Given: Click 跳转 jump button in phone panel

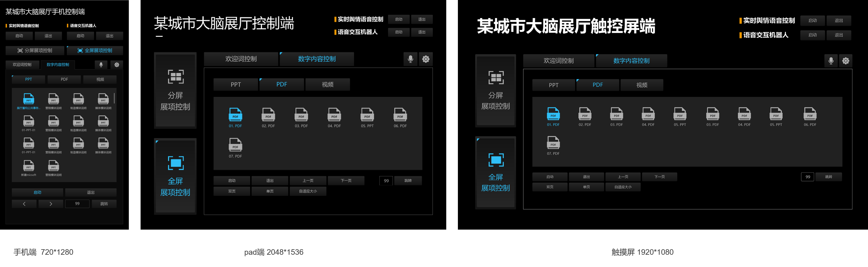Looking at the screenshot, I should [x=104, y=204].
